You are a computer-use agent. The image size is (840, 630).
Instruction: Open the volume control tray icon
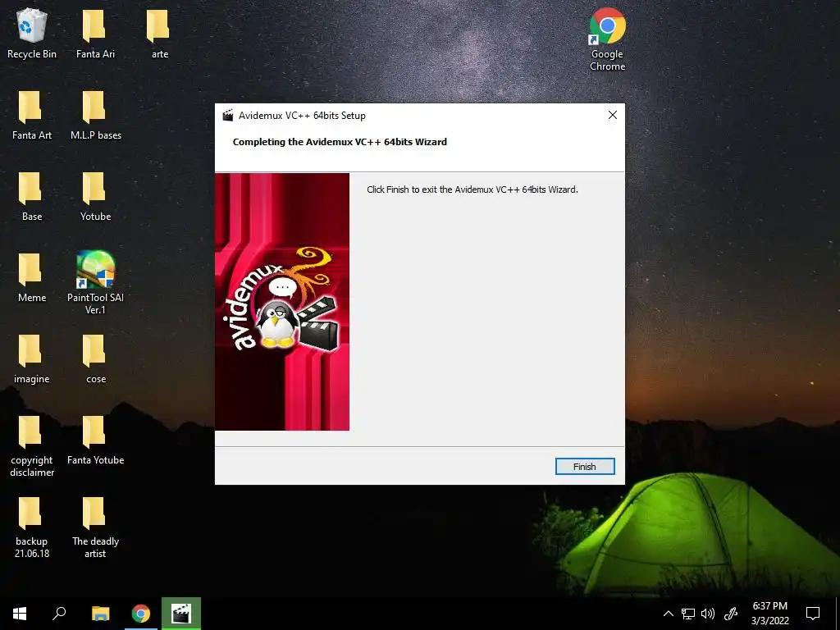pyautogui.click(x=708, y=614)
